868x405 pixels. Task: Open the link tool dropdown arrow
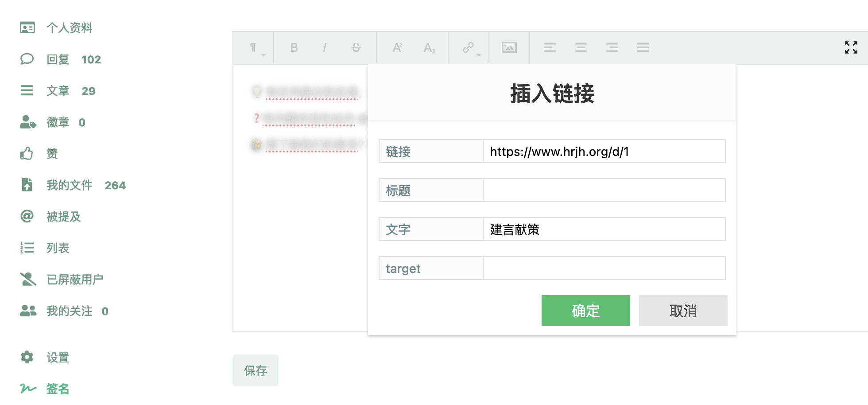[x=478, y=55]
